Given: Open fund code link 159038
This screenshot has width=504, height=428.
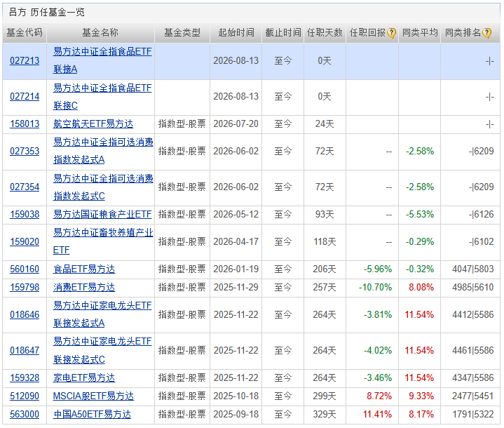Looking at the screenshot, I should tap(25, 214).
